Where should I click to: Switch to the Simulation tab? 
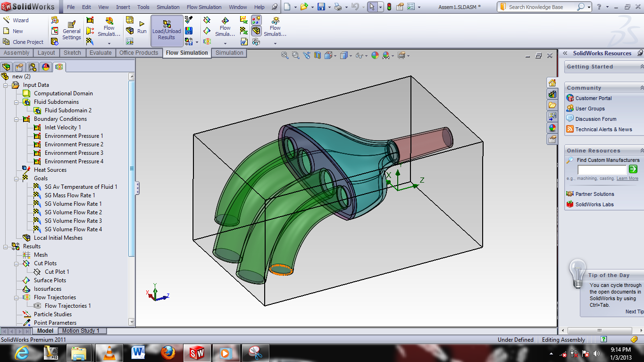pyautogui.click(x=229, y=53)
